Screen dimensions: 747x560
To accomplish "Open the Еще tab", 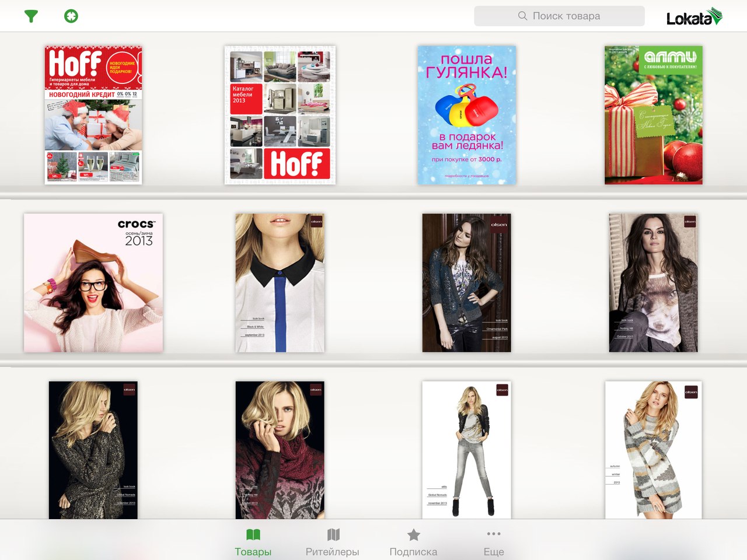I will pos(494,542).
